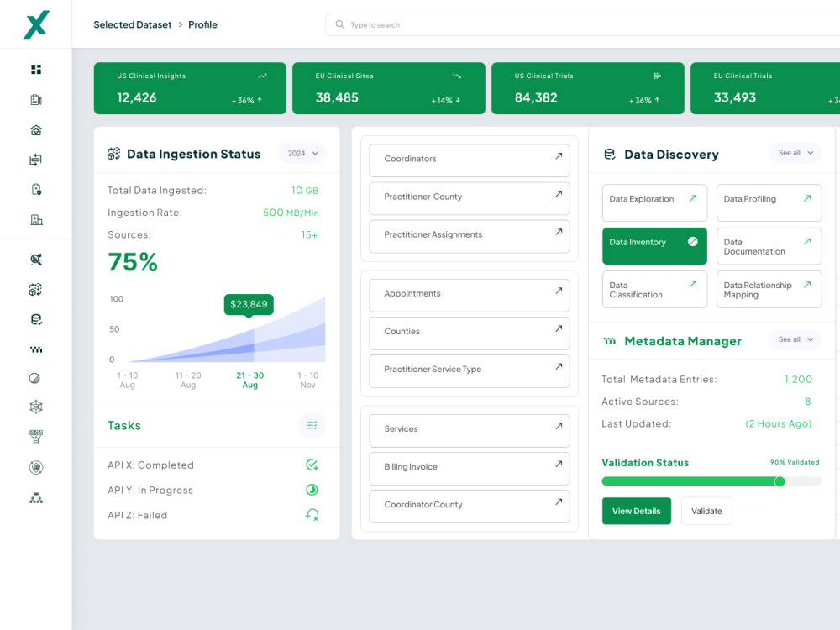Screen dimensions: 840x630
Task: Open the data ingestion cubes sidebar icon
Action: [x=36, y=290]
